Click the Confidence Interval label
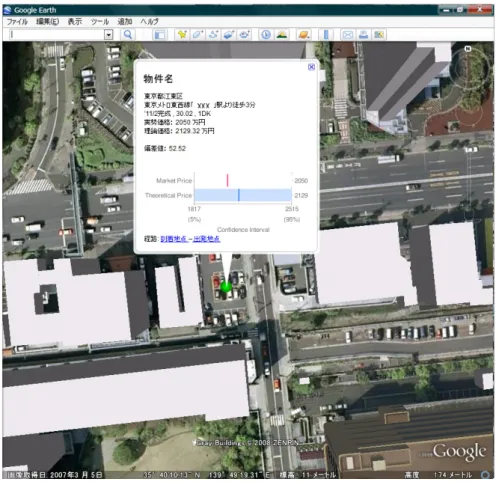499x482 pixels. 243,230
